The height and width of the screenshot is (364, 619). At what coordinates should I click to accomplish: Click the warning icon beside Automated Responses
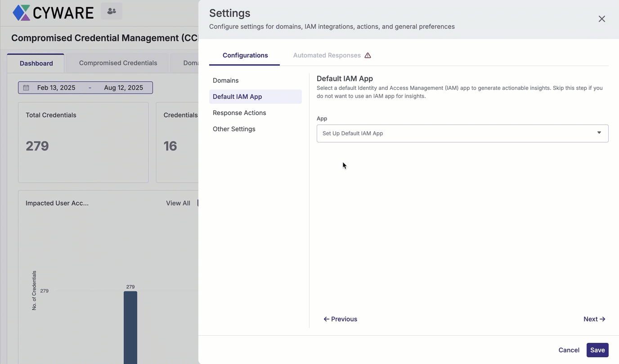click(368, 55)
